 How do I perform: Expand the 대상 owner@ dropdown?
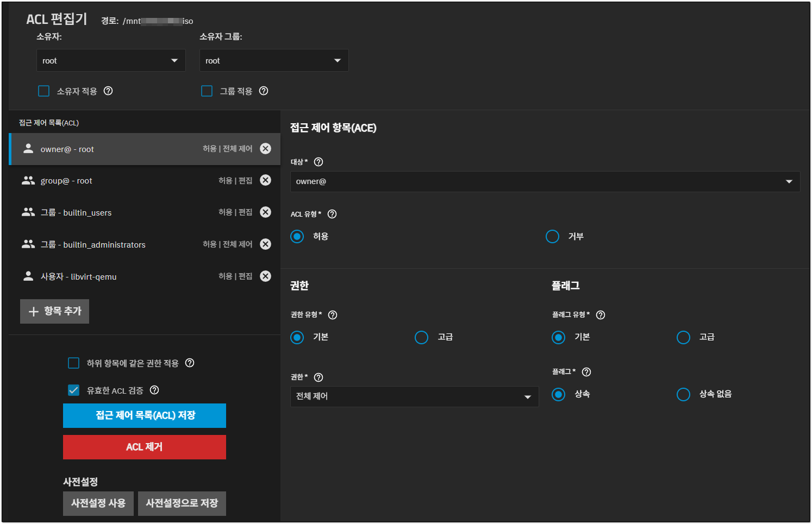(x=545, y=182)
